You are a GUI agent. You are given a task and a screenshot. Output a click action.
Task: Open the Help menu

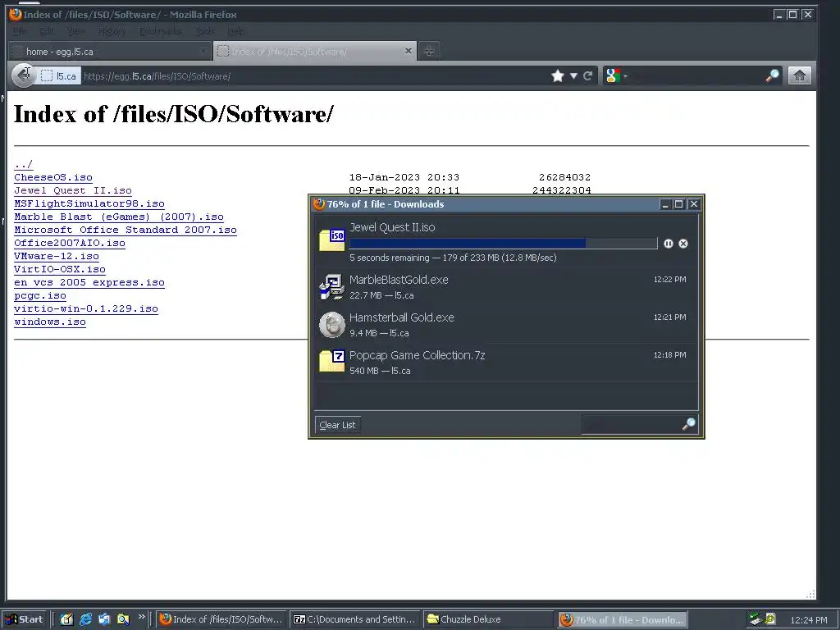(x=235, y=31)
